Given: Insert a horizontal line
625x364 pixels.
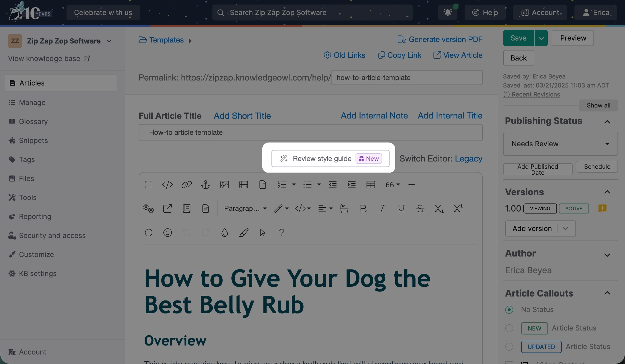Looking at the screenshot, I should click(412, 184).
